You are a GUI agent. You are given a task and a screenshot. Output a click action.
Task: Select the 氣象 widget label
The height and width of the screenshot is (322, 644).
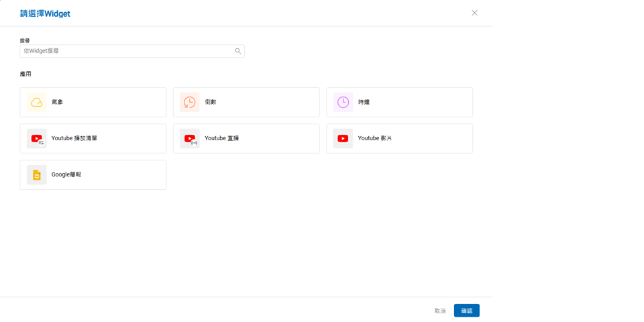pos(57,103)
